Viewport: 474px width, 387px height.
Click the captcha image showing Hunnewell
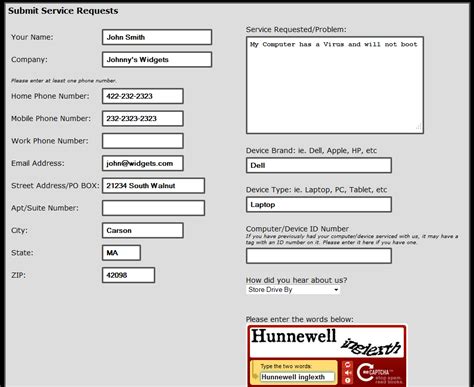[327, 342]
